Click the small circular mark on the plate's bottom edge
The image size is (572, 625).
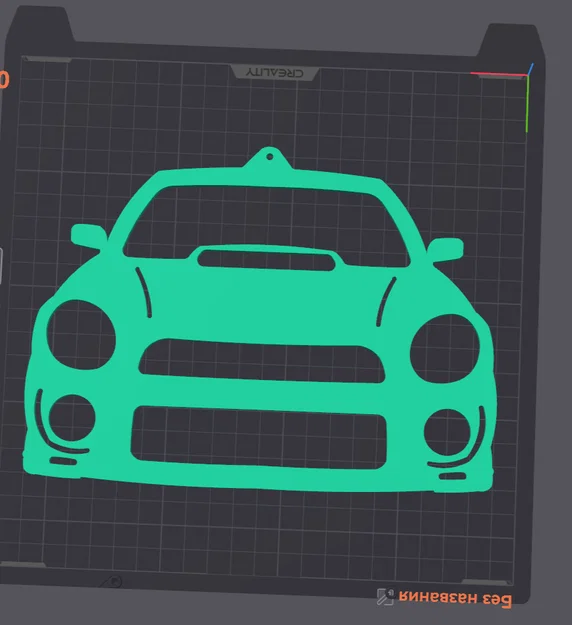tap(116, 581)
